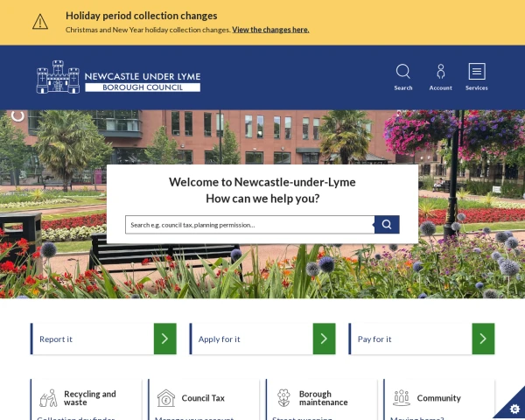525x420 pixels.
Task: Open the cookie settings gear icon
Action: point(514,409)
